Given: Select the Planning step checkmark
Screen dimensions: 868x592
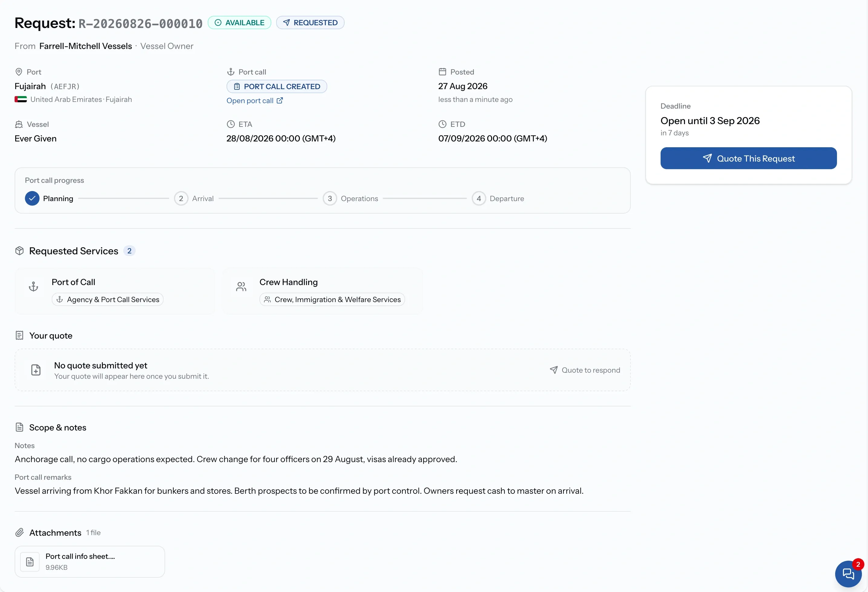Looking at the screenshot, I should (x=32, y=198).
